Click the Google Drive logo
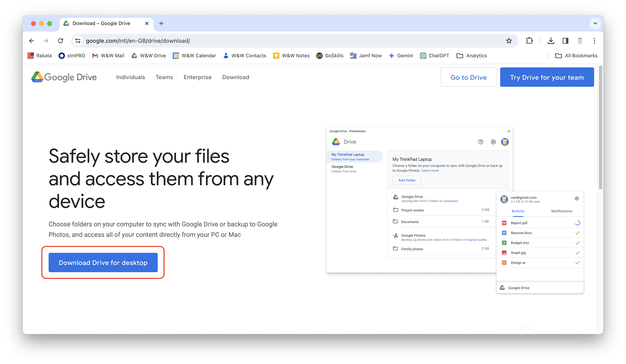 pyautogui.click(x=64, y=77)
